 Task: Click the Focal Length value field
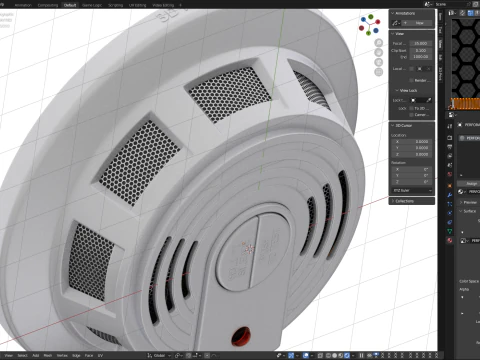point(421,43)
